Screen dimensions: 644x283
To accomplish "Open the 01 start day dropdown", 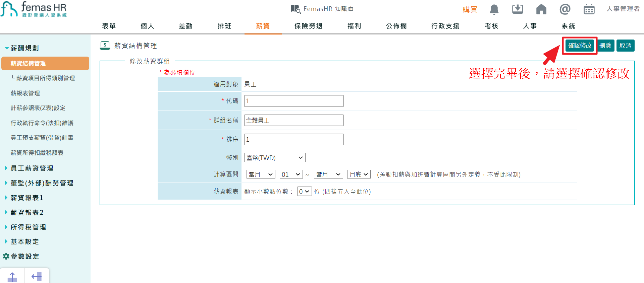I will [291, 174].
